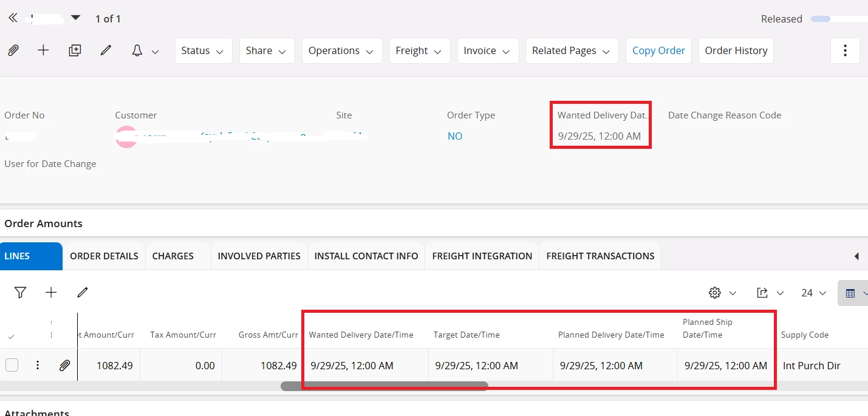Expand the Status dropdown
This screenshot has width=868, height=416.
point(203,50)
